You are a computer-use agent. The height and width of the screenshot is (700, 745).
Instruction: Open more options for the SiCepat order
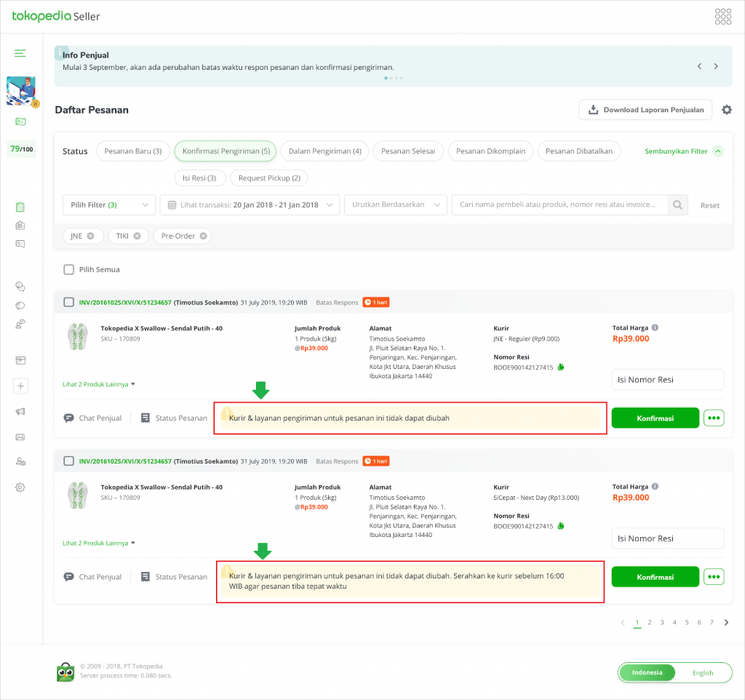coord(714,577)
